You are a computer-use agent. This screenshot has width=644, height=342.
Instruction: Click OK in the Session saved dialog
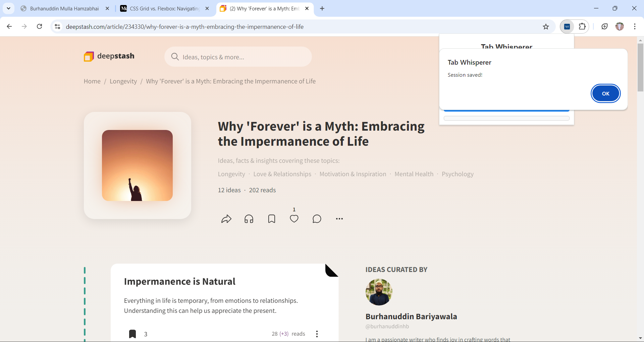click(x=605, y=93)
